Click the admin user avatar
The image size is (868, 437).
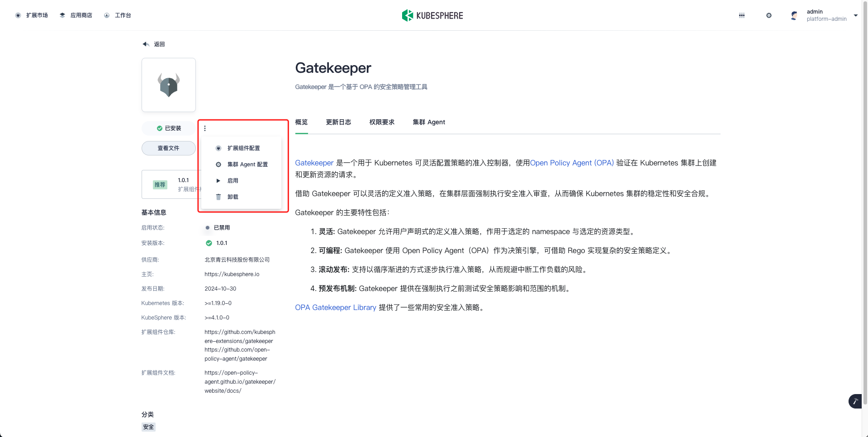[x=794, y=15]
